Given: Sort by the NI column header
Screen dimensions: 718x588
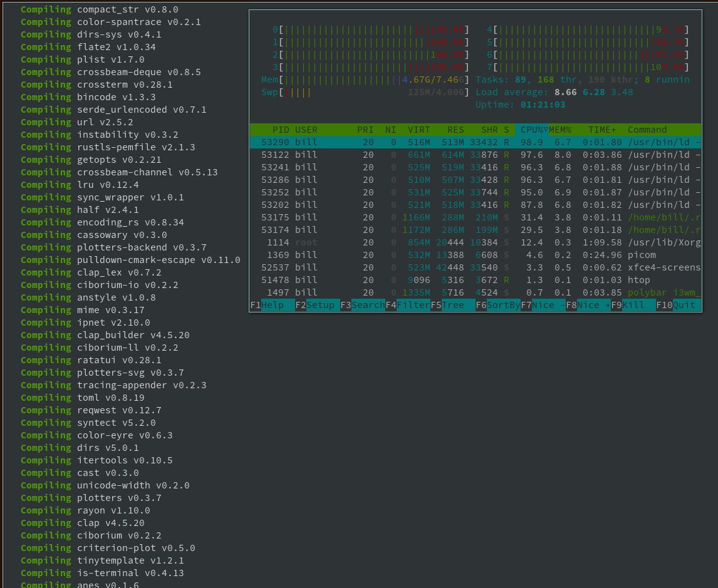Looking at the screenshot, I should pyautogui.click(x=390, y=130).
